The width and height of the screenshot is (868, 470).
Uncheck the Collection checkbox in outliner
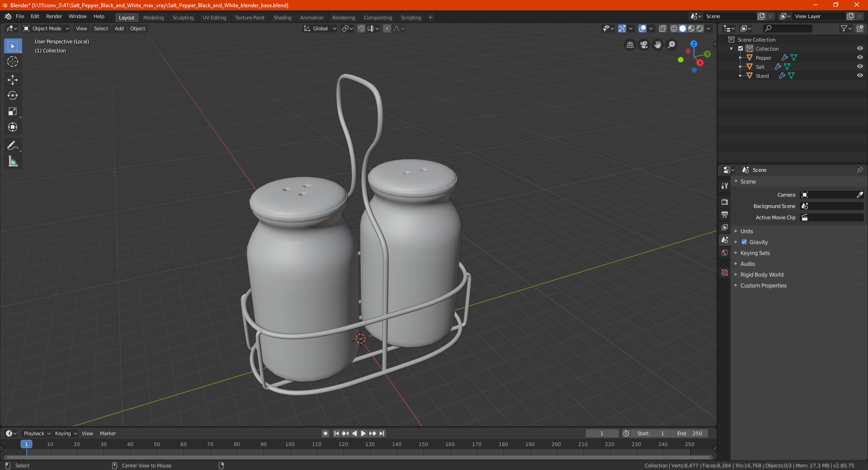pos(741,48)
